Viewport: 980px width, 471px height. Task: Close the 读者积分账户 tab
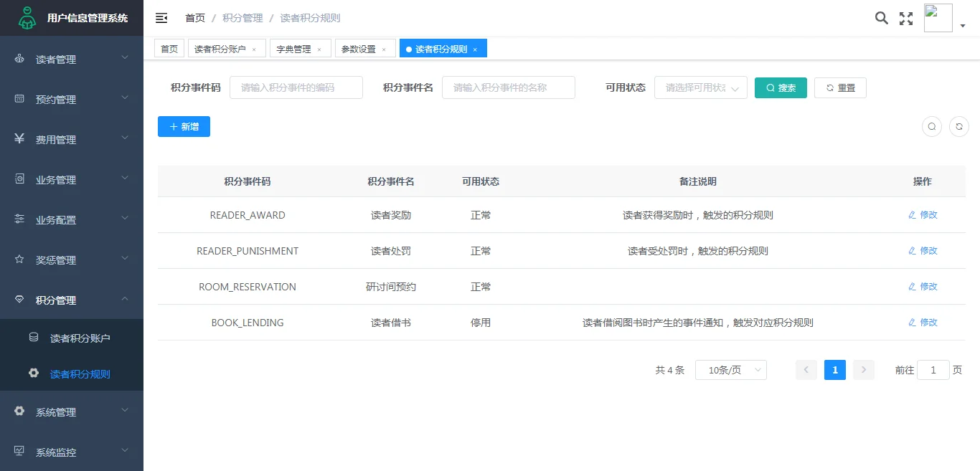point(254,49)
